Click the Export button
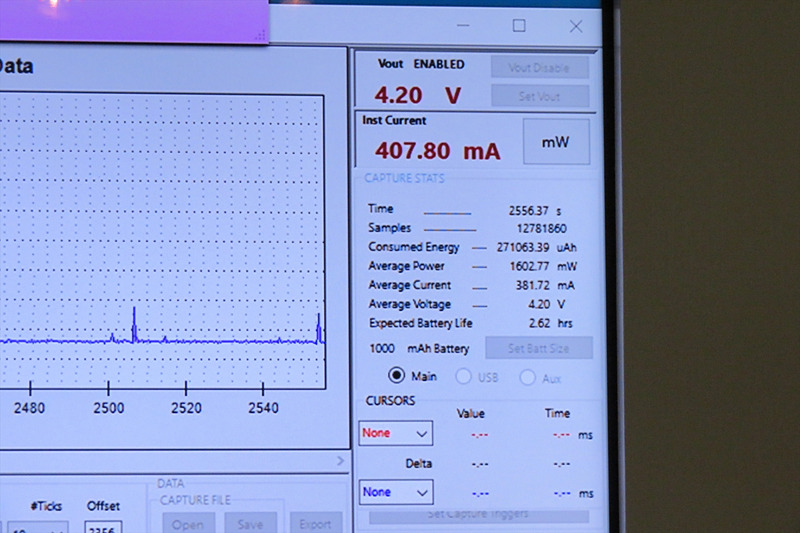The width and height of the screenshot is (800, 533). point(315,524)
